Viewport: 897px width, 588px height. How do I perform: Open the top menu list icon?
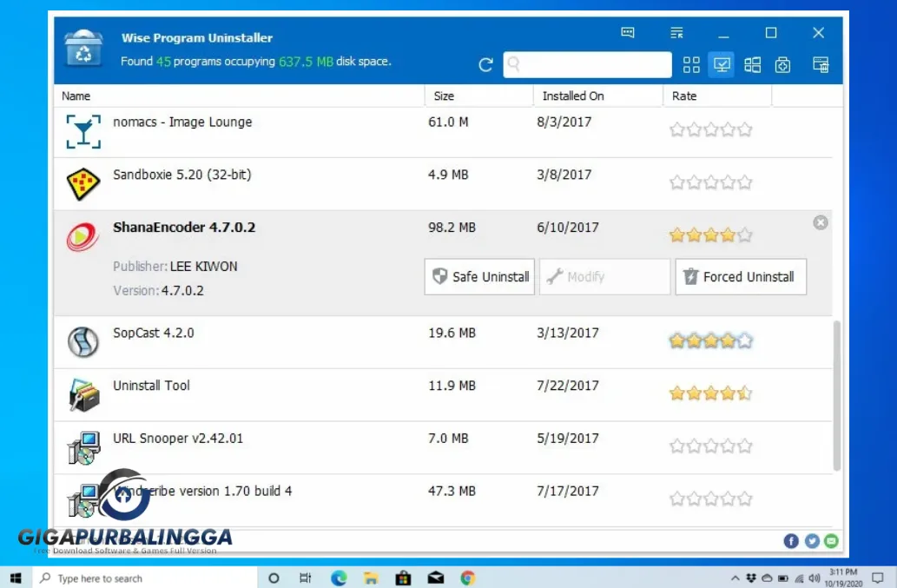(676, 33)
